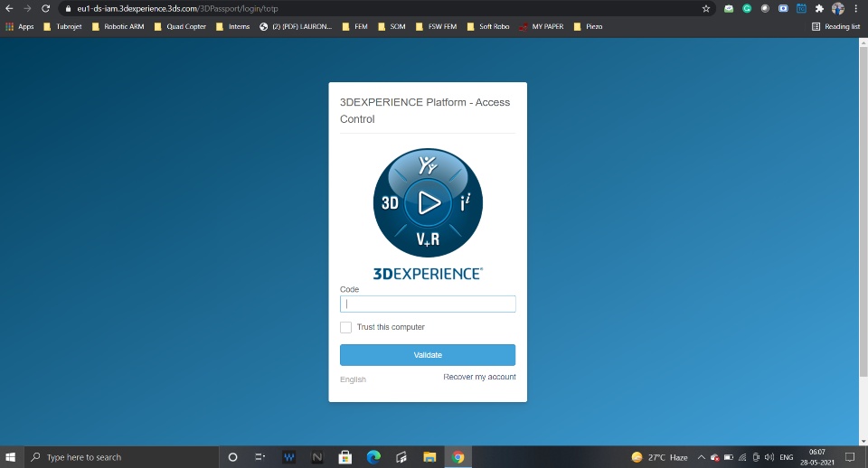This screenshot has width=868, height=468.
Task: Open File Explorer from taskbar
Action: [x=429, y=457]
